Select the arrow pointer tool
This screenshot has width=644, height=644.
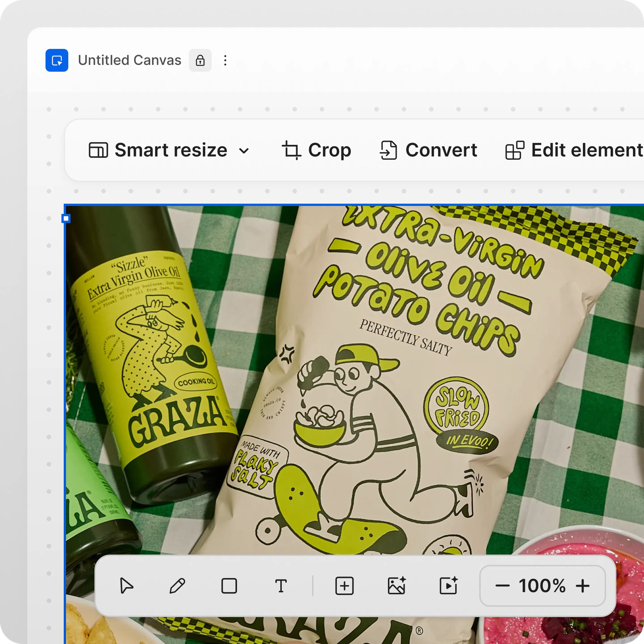pyautogui.click(x=126, y=586)
